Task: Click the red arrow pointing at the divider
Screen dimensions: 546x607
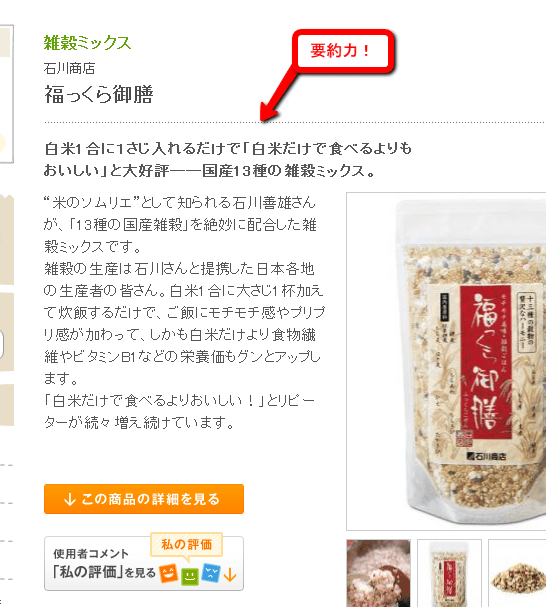Action: tap(277, 94)
